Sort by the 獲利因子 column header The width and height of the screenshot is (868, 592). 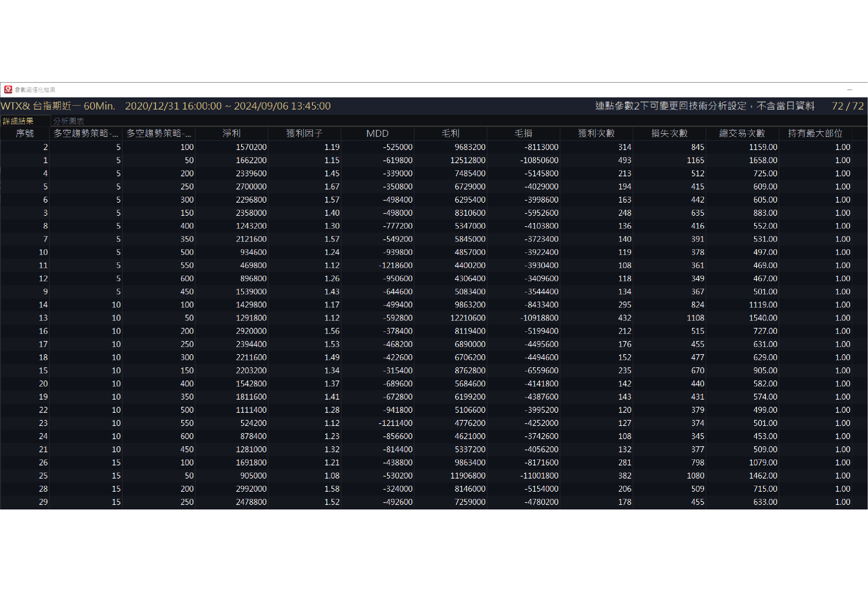click(x=304, y=134)
